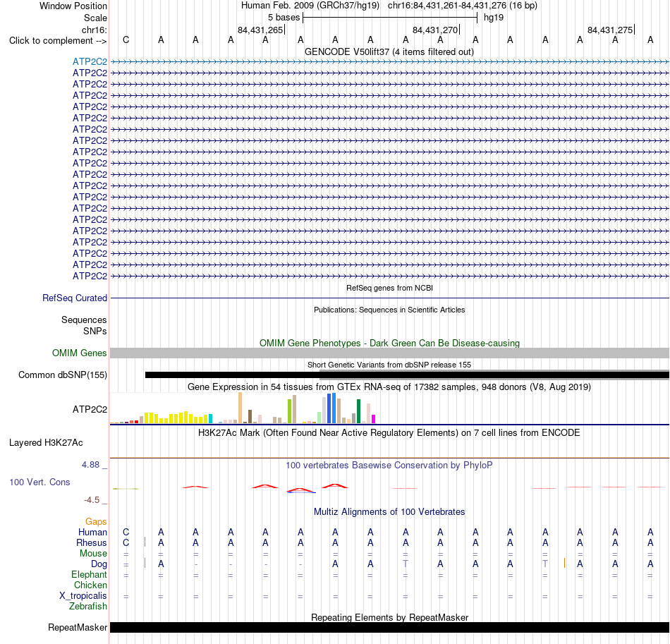Click the 4.88 PhyloP upper scale value
This screenshot has width=670, height=644.
pyautogui.click(x=90, y=465)
